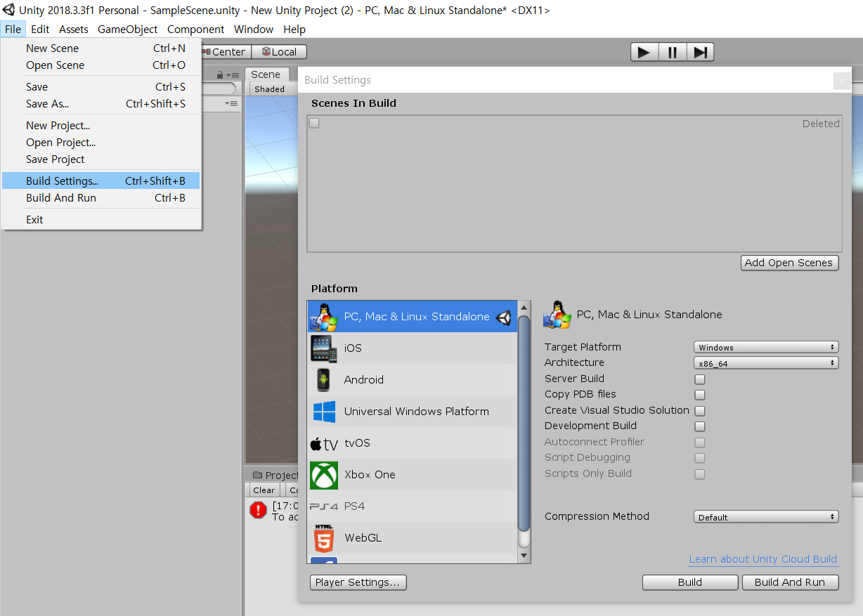Enable the Development Build checkbox
863x616 pixels.
[700, 426]
